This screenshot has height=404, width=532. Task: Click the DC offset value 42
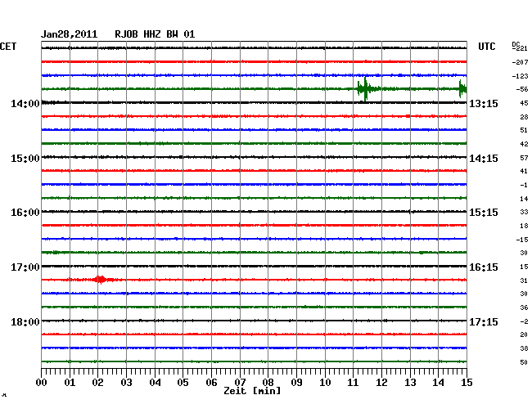point(524,144)
